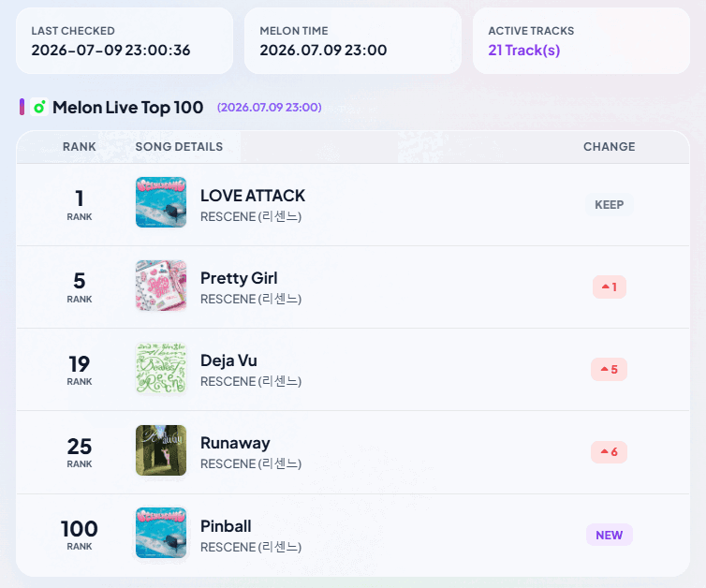Open the LOVE ATTACK album cover
Viewport: 706px width, 588px height.
pyautogui.click(x=161, y=202)
